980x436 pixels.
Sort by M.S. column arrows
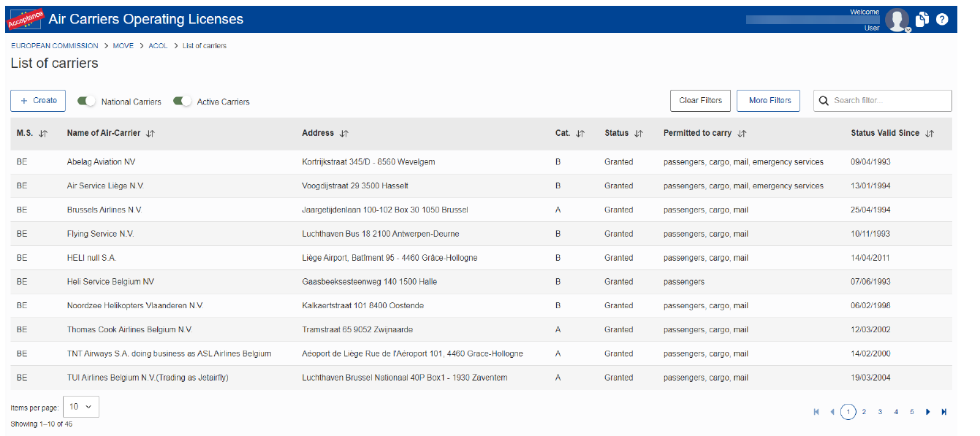click(x=42, y=134)
